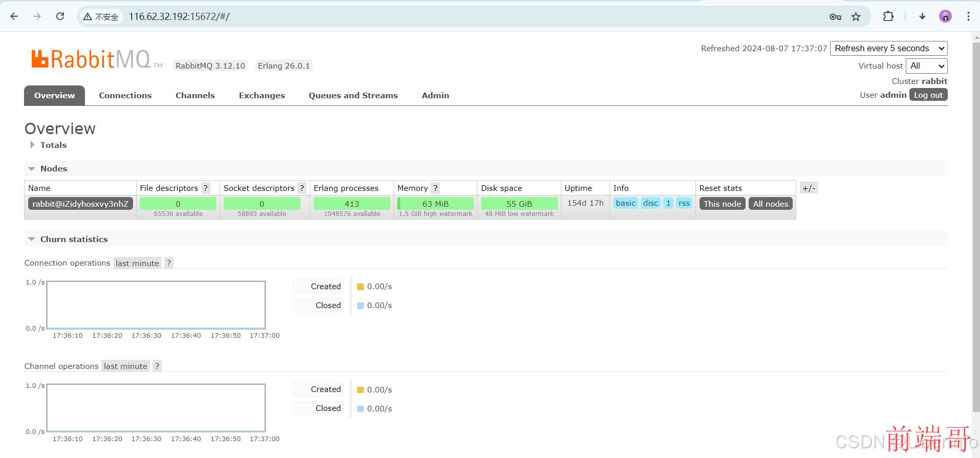The height and width of the screenshot is (458, 980).
Task: Click the basic info tag
Action: tap(625, 203)
